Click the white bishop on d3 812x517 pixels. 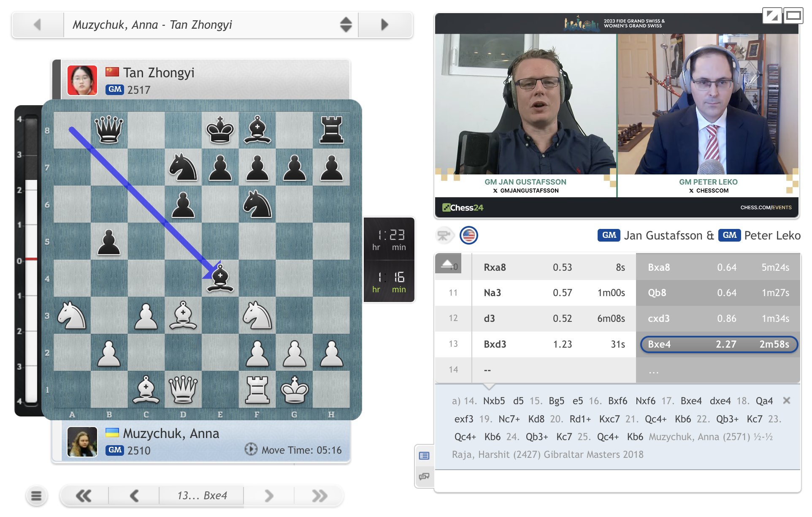[183, 316]
